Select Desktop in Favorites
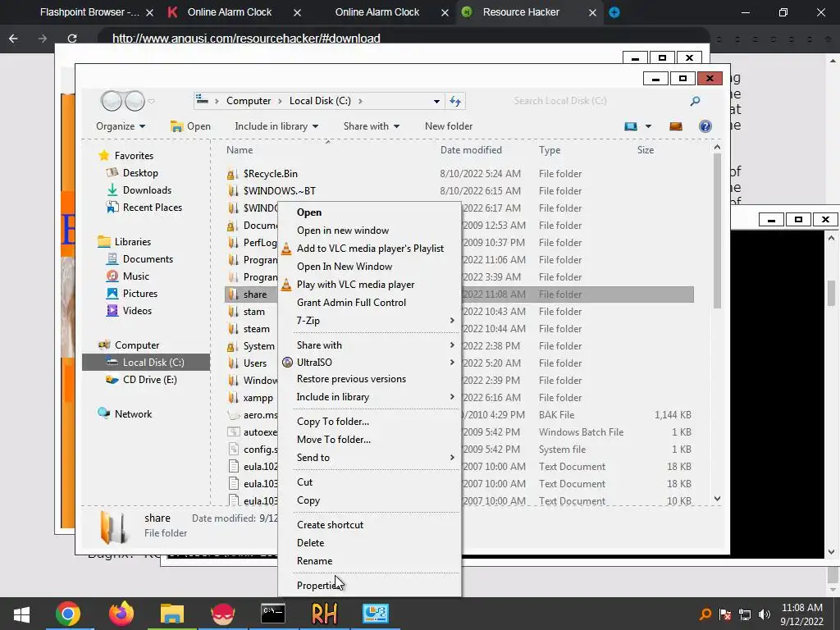The height and width of the screenshot is (630, 840). (139, 173)
